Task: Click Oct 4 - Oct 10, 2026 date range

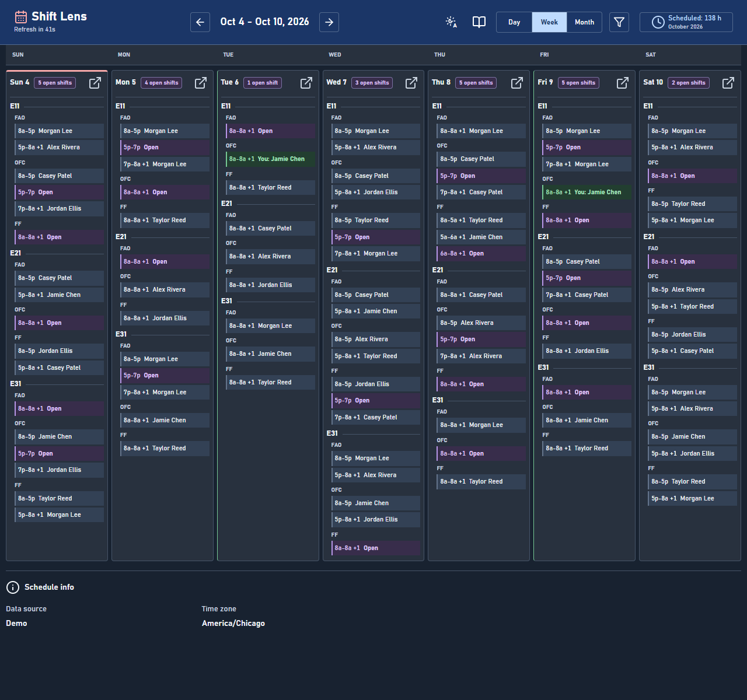Action: (264, 22)
